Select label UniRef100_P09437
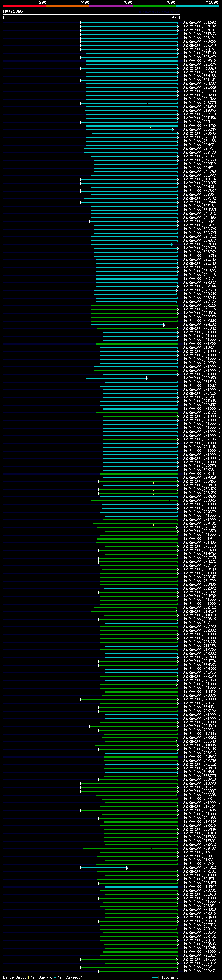This screenshot has width=222, height=980. (x=199, y=848)
